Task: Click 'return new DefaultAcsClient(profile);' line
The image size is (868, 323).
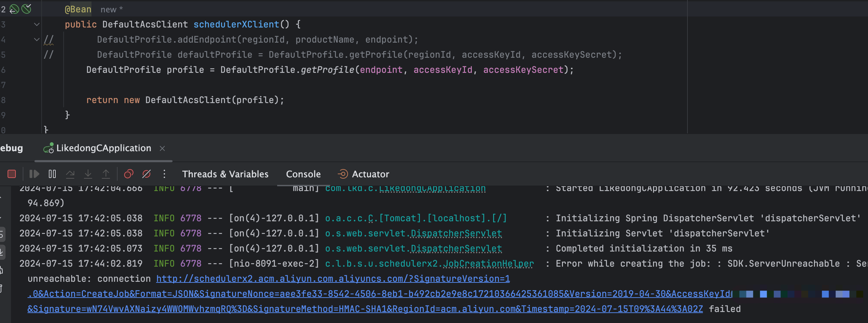Action: coord(185,100)
